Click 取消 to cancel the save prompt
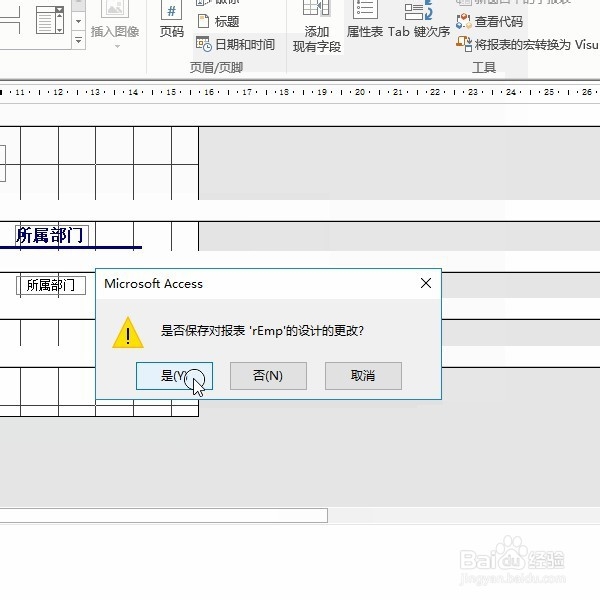Image resolution: width=600 pixels, height=600 pixels. click(x=363, y=376)
